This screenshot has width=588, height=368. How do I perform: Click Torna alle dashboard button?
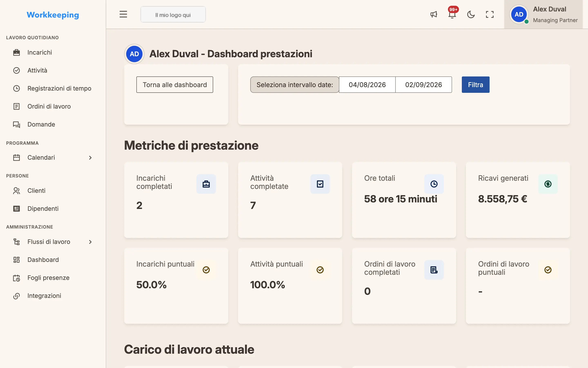point(175,85)
